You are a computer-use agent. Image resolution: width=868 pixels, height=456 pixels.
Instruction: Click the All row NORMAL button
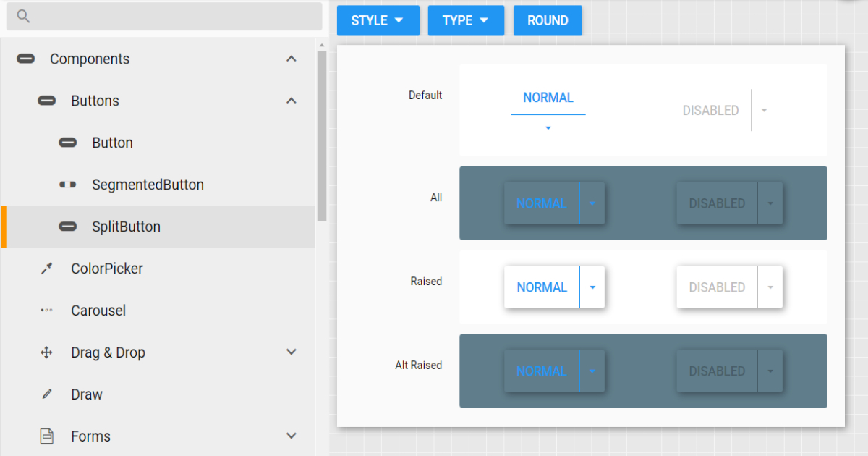542,203
